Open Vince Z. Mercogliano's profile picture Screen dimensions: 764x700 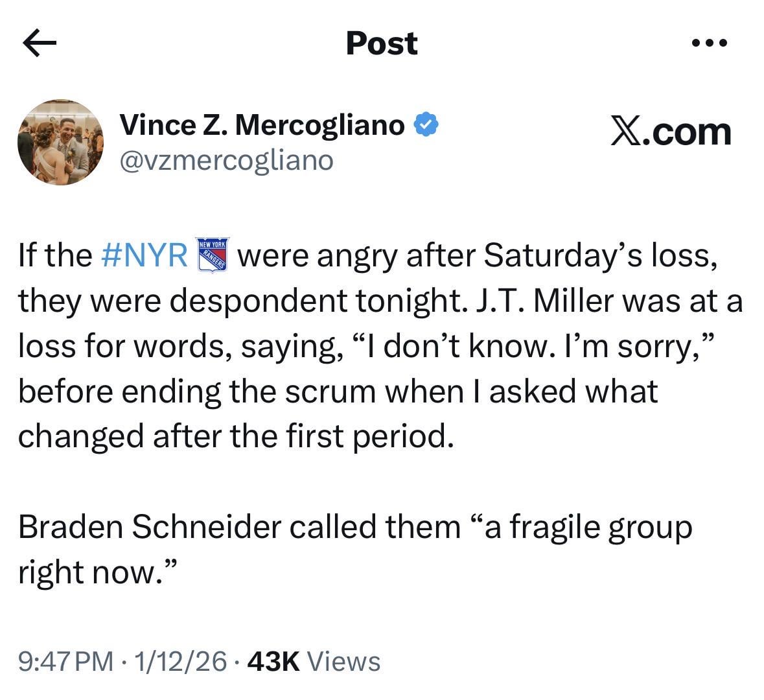(60, 142)
